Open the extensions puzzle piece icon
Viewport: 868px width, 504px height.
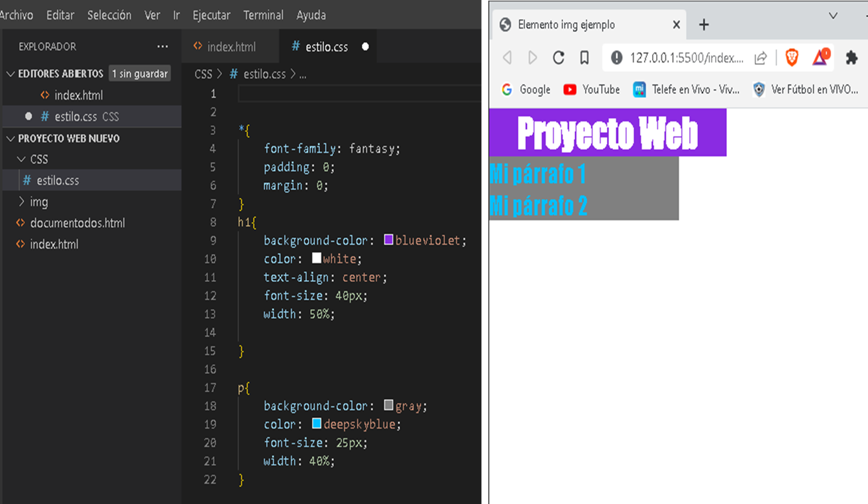click(x=852, y=57)
